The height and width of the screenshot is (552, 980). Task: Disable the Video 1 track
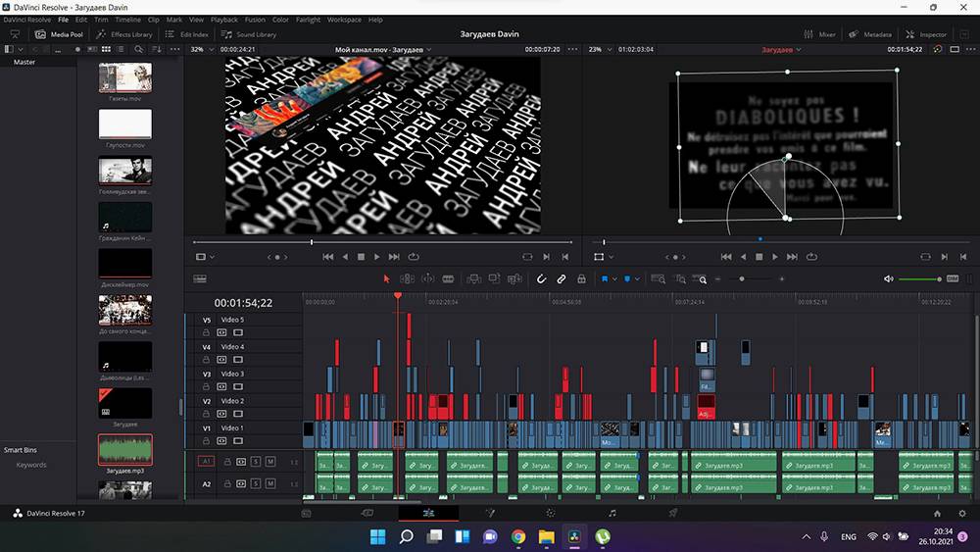[x=238, y=441]
